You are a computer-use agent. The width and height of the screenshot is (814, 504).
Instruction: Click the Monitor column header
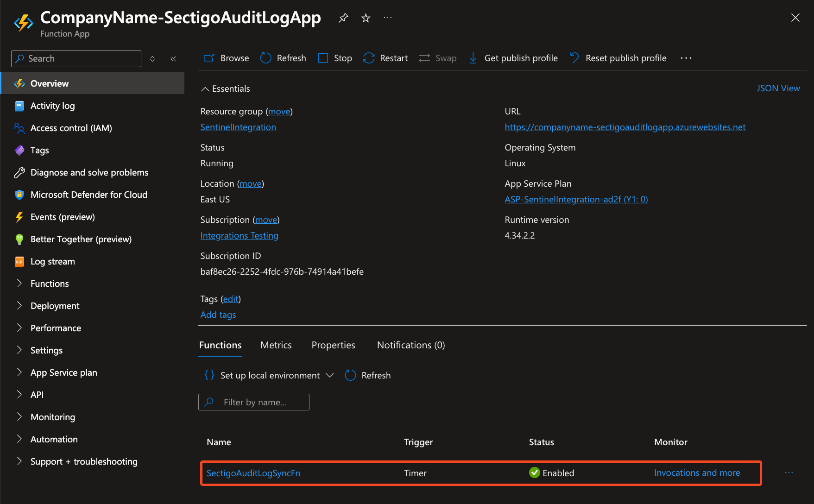[x=671, y=442]
